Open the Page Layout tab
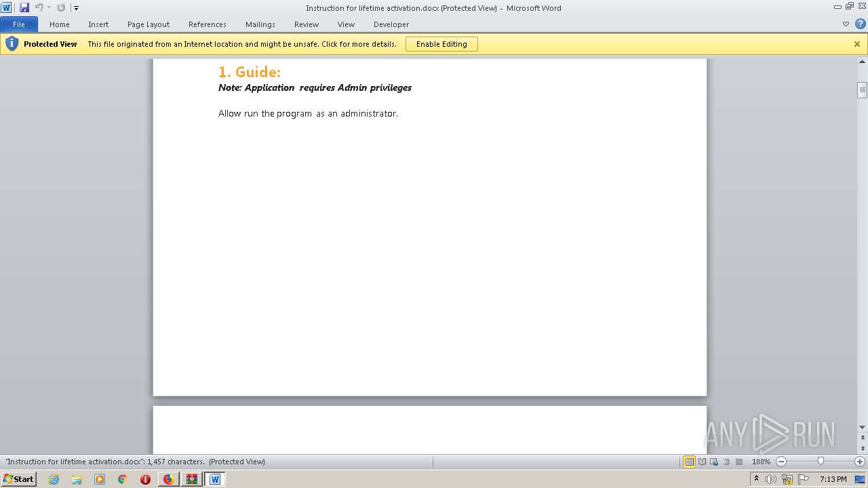The height and width of the screenshot is (488, 868). coord(149,24)
